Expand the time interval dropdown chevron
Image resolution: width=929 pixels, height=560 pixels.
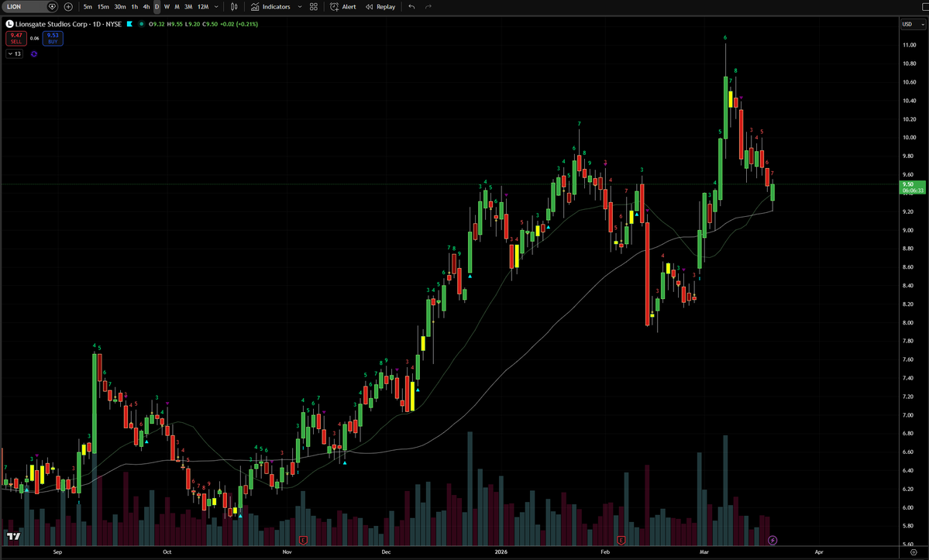[x=216, y=6]
